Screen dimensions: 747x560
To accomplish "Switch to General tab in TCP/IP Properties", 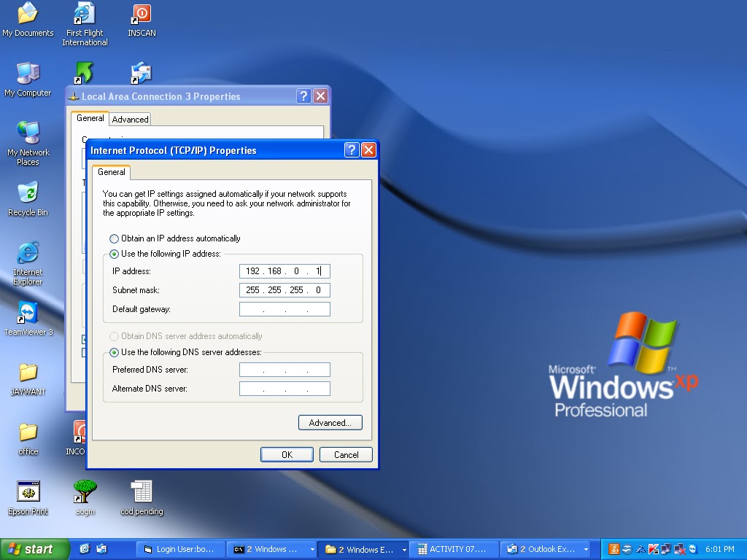I will [112, 172].
